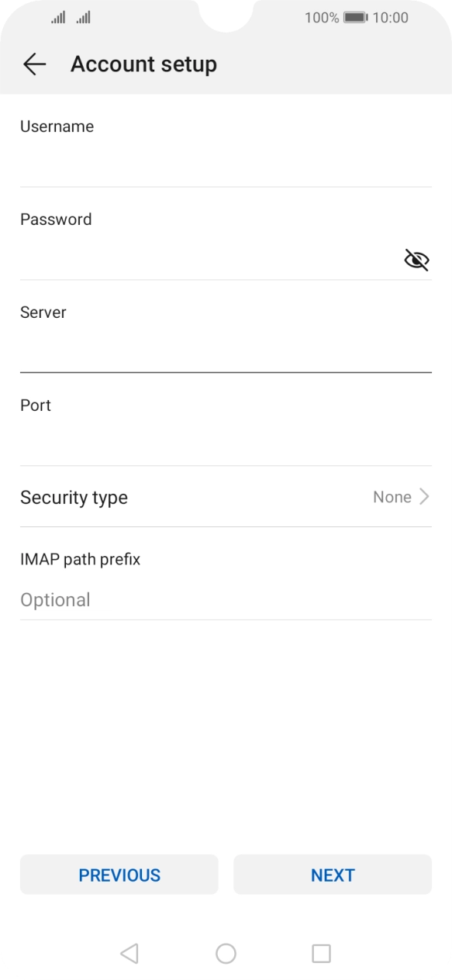
Task: Open the Security type dropdown
Action: (226, 497)
